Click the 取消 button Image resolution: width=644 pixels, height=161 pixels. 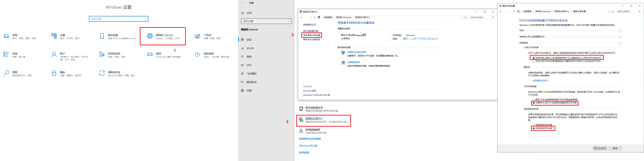point(615,149)
